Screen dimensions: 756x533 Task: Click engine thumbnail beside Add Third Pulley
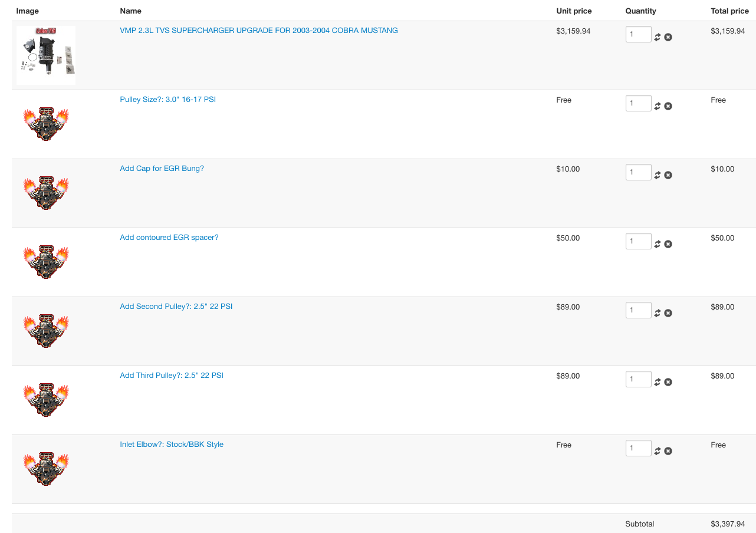(46, 400)
